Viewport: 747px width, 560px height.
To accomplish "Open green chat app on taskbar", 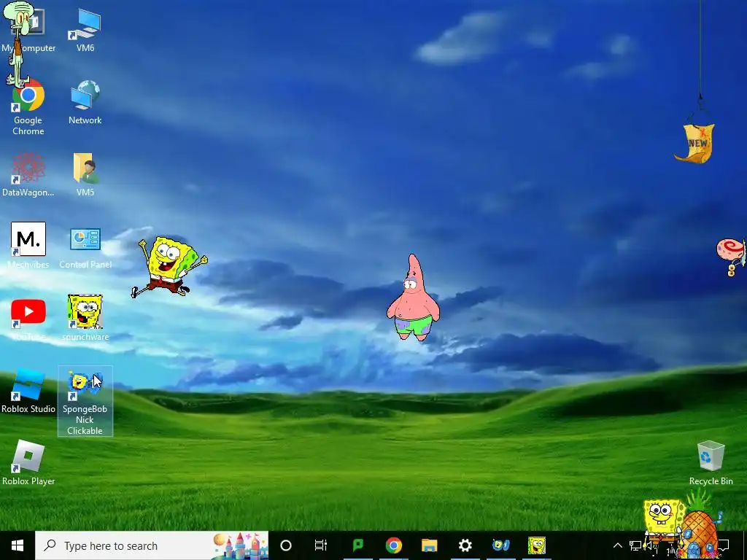I will [357, 545].
